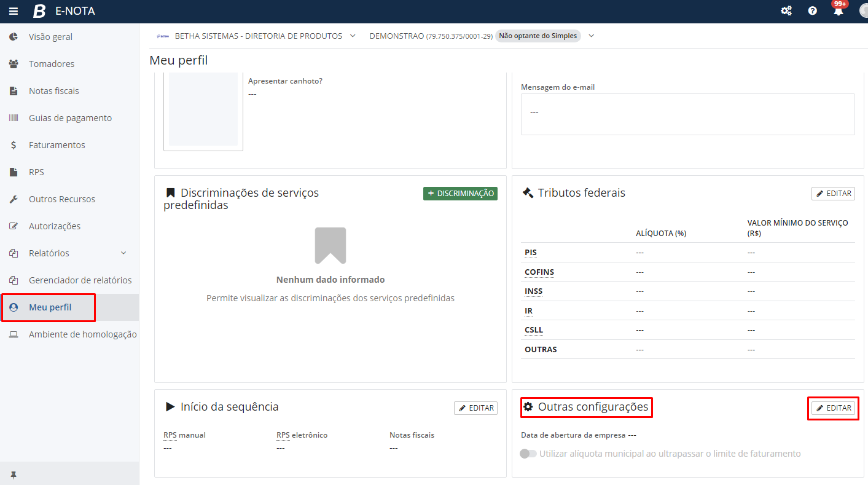Screen dimensions: 868x485
Task: Click the Visão geral pie chart icon
Action: pos(14,37)
